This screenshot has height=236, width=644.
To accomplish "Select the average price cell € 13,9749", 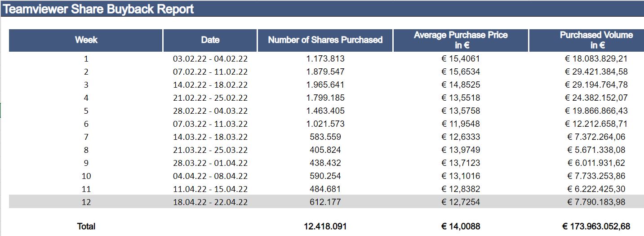I will click(x=461, y=150).
